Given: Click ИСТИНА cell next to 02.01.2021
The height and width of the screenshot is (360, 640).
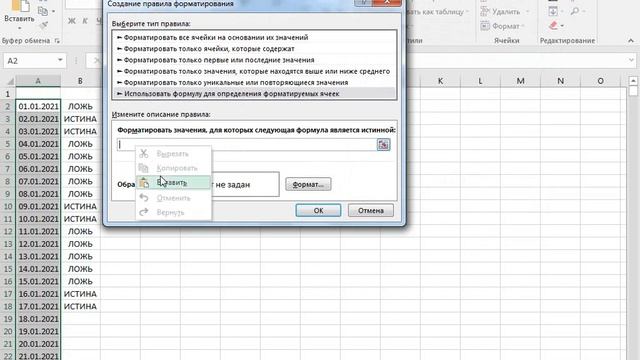Looking at the screenshot, I should point(80,119).
